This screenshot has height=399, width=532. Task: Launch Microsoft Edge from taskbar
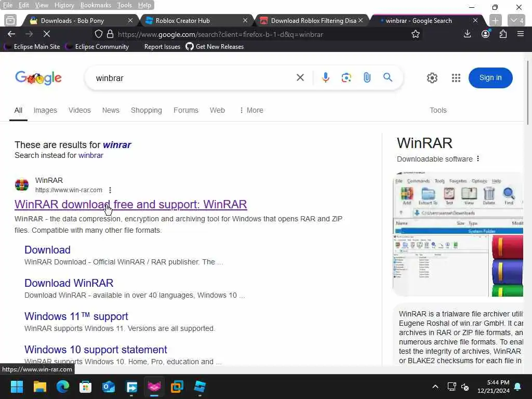[63, 387]
